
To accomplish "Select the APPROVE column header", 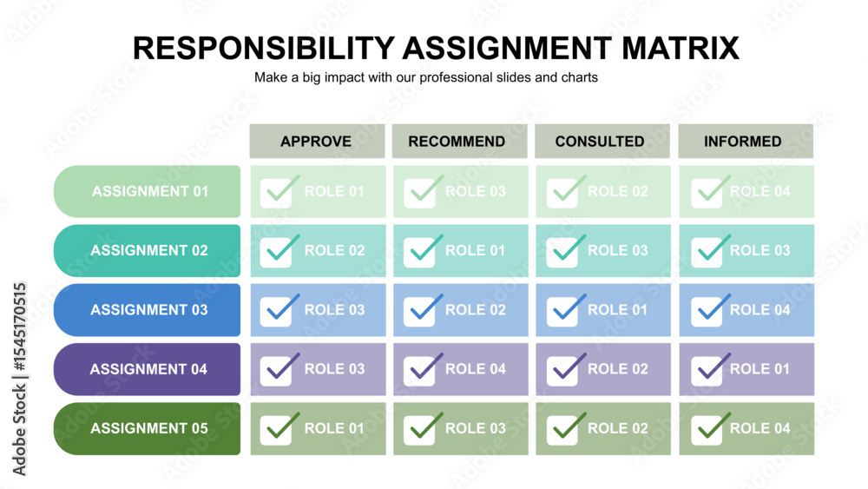I will coord(317,142).
